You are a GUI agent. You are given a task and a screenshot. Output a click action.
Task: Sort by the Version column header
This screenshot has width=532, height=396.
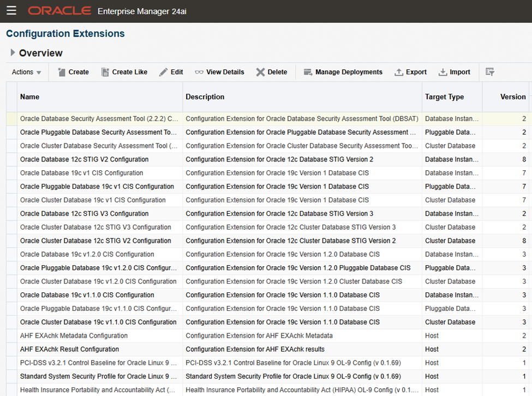[x=512, y=97]
